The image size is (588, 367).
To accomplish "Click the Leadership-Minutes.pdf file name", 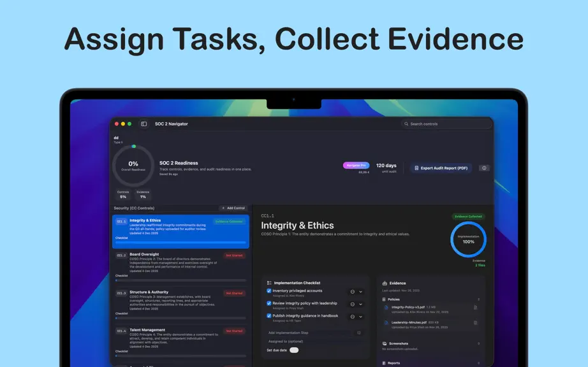I will [409, 322].
